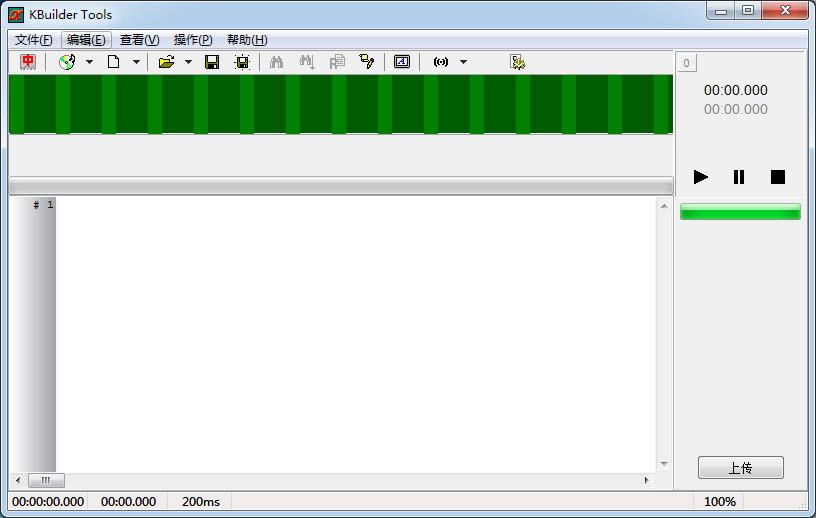This screenshot has width=816, height=518.
Task: Save using the floppy disk icon
Action: tap(212, 62)
